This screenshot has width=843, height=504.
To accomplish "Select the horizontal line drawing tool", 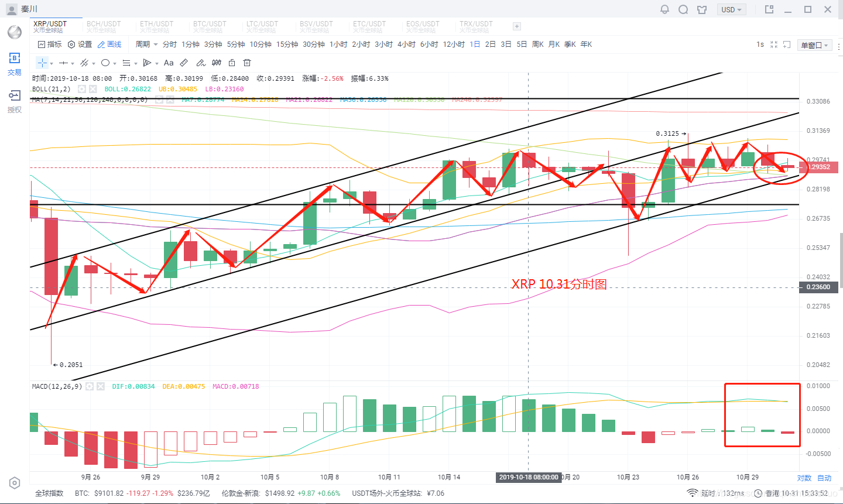I will click(63, 63).
